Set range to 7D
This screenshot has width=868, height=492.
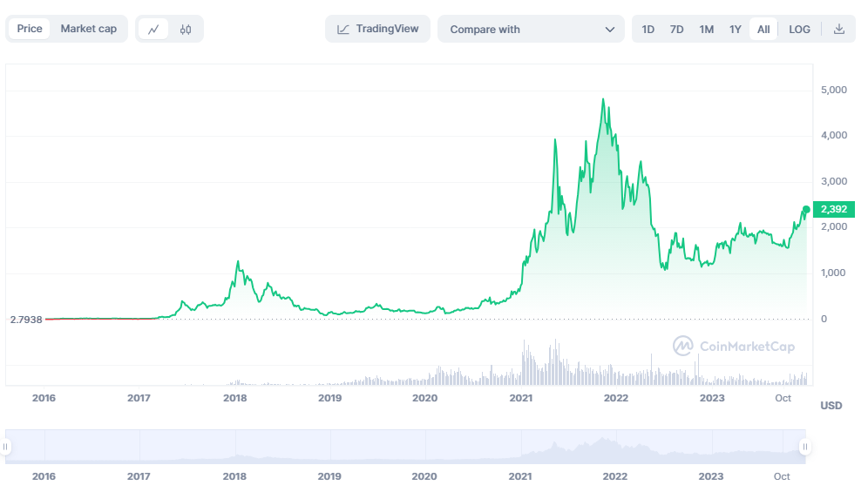point(676,30)
